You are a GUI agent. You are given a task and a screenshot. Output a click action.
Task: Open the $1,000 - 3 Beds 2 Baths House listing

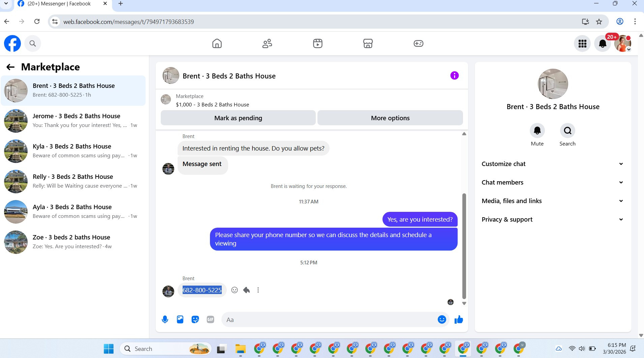click(212, 105)
